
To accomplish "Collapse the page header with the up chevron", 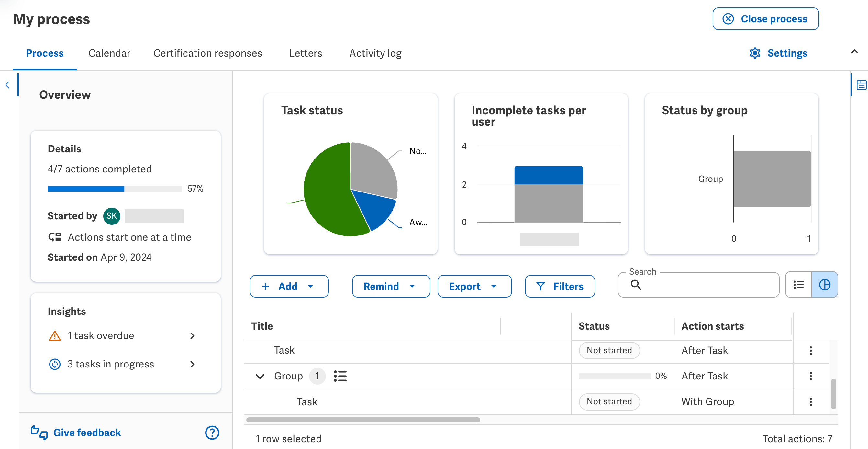I will point(854,52).
